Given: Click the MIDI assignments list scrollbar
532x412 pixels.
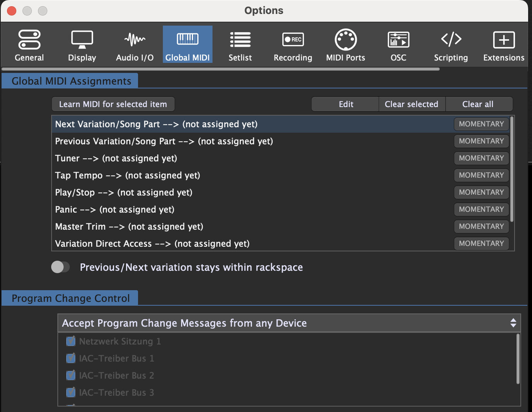Looking at the screenshot, I should click(x=512, y=169).
